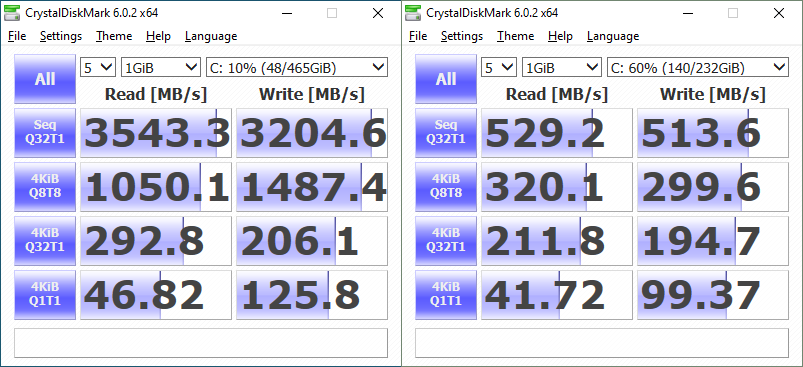Click Read [MB/s] header in left window
The height and width of the screenshot is (367, 803).
coord(156,94)
